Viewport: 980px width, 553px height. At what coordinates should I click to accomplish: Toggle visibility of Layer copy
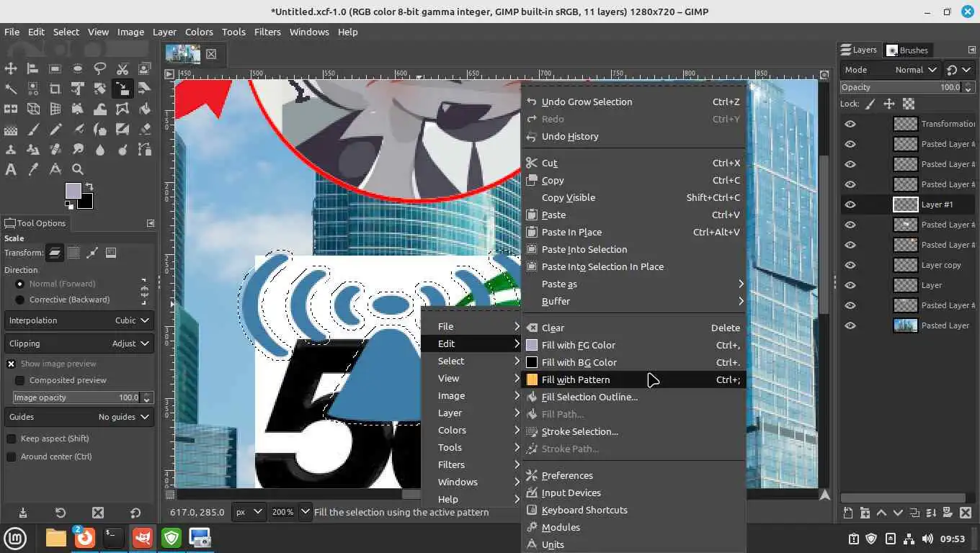[x=850, y=265]
